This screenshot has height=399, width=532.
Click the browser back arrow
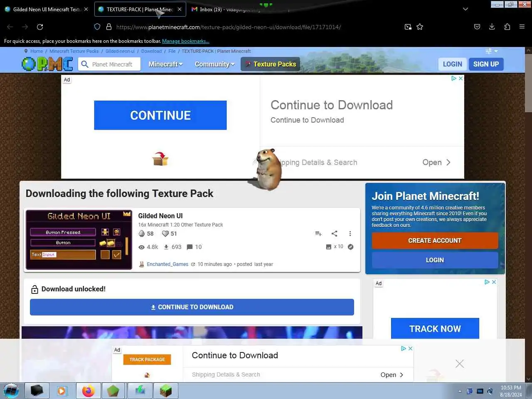[x=10, y=27]
